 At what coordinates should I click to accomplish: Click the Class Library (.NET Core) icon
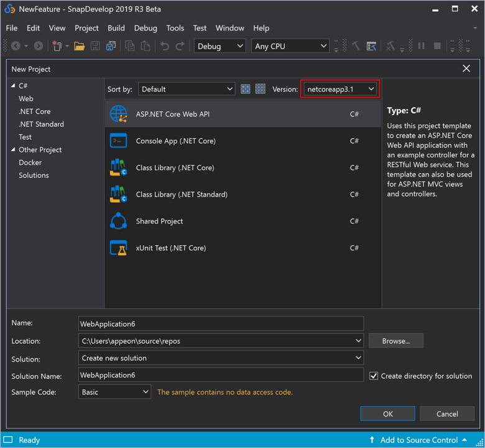tap(119, 167)
